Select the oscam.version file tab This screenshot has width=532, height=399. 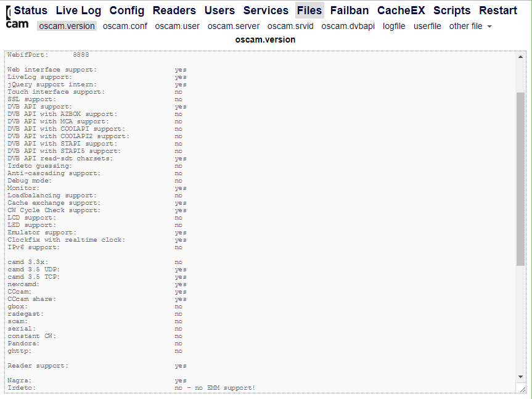(x=67, y=26)
